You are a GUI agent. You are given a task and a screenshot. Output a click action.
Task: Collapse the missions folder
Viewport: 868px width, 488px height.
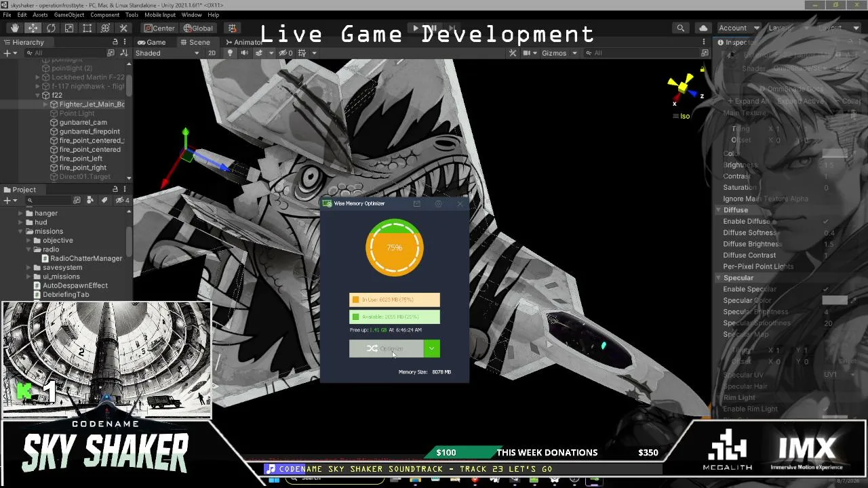coord(20,231)
